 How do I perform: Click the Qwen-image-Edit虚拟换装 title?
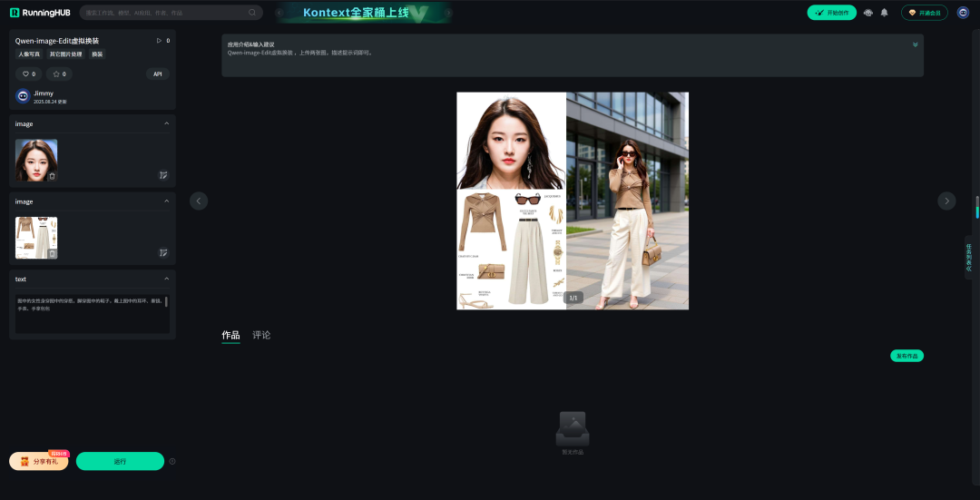[x=57, y=41]
